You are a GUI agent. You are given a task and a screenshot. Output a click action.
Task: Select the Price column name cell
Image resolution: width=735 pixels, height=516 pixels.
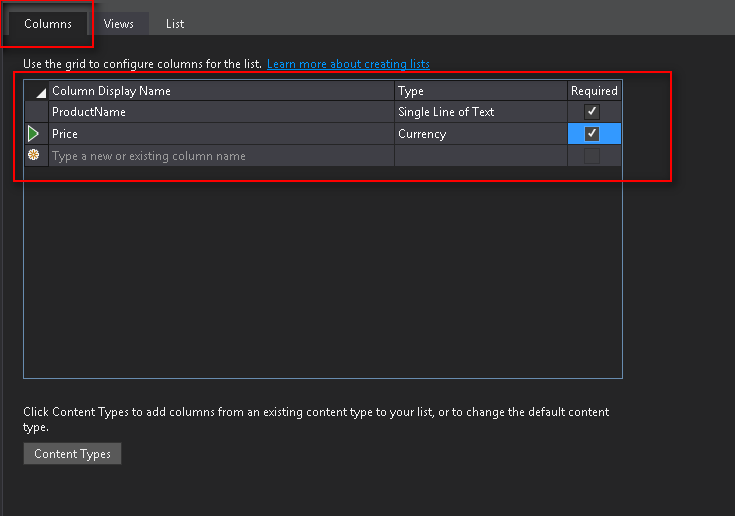coord(220,134)
